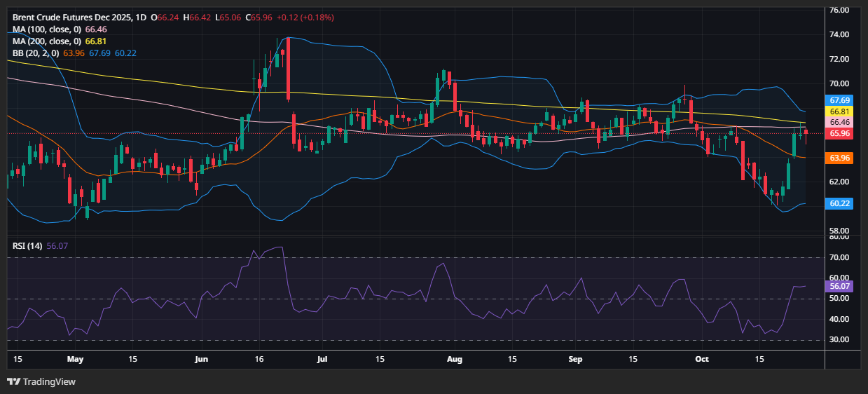Click the red 65.96 last price tag
868x394 pixels.
(839, 133)
